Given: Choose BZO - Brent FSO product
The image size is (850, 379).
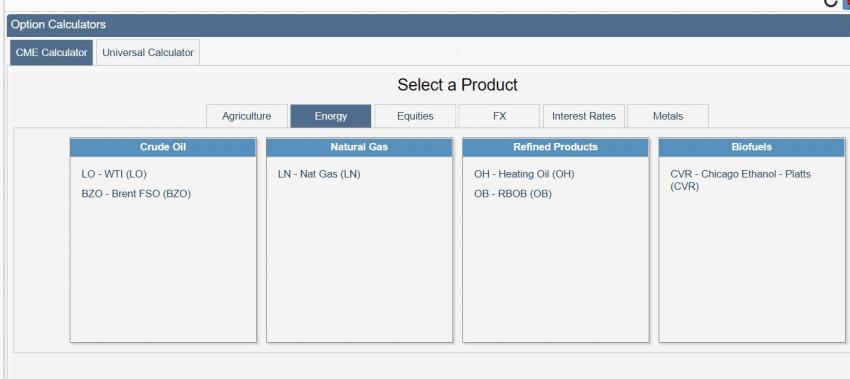Looking at the screenshot, I should tap(136, 194).
